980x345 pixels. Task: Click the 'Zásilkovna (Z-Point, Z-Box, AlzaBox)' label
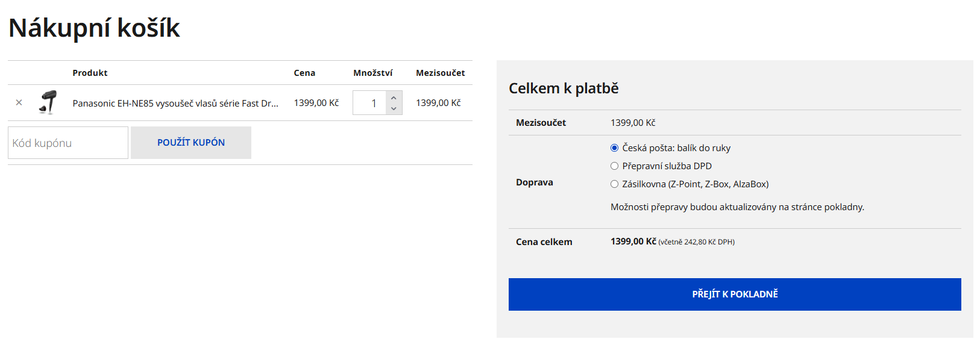tap(695, 184)
